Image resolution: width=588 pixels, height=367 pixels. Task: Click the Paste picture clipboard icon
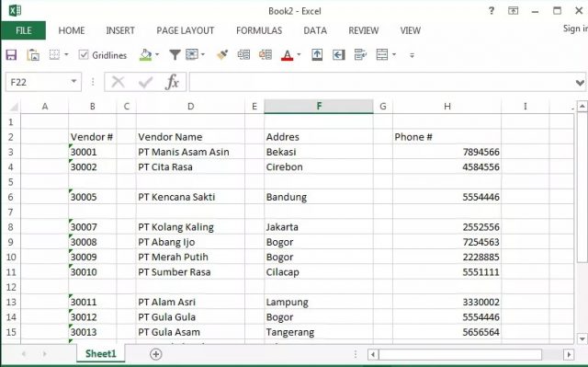pyautogui.click(x=33, y=55)
